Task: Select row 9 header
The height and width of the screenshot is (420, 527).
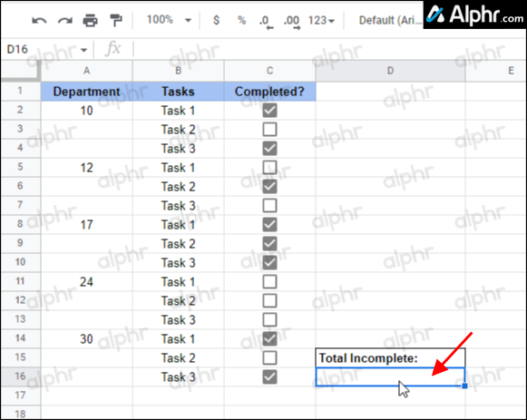Action: tap(21, 243)
